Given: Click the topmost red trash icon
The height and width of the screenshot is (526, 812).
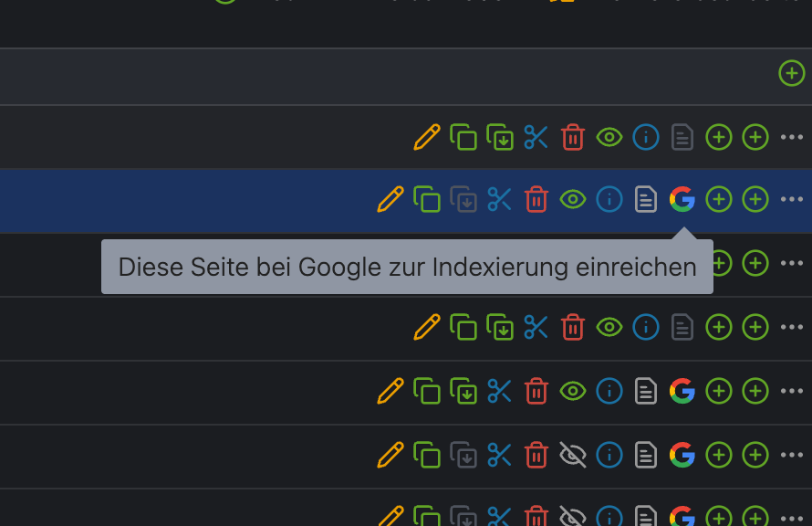Looking at the screenshot, I should (573, 137).
